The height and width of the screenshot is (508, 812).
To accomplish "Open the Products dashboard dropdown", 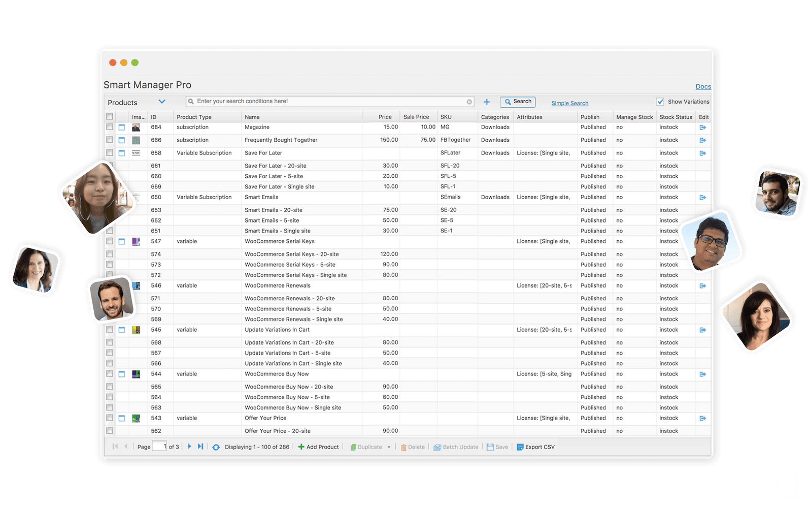I will (x=161, y=102).
